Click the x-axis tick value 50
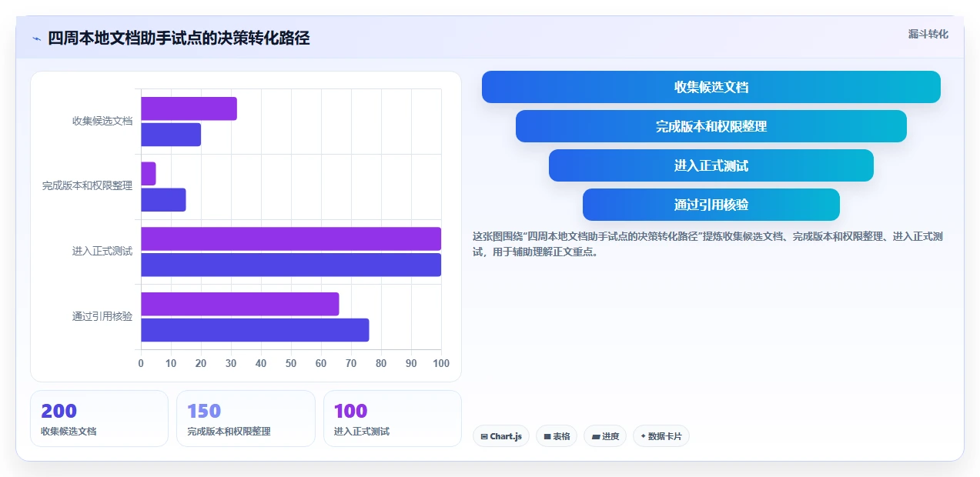This screenshot has height=477, width=980. coord(291,363)
